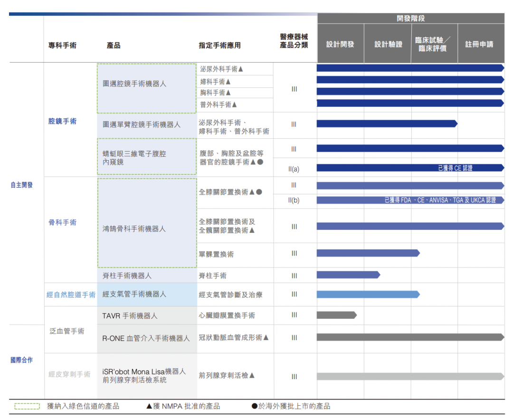Select the '獲 NMPA 批准的產品' legend text
This screenshot has width=513, height=420.
click(x=187, y=406)
